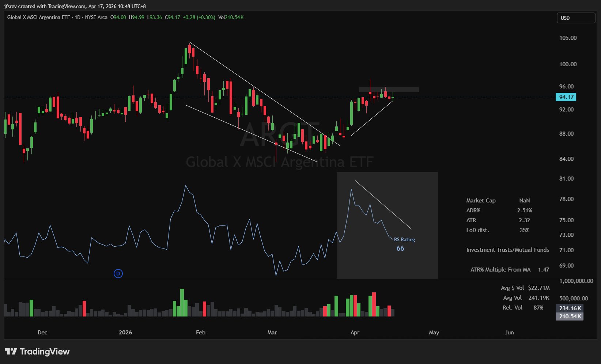The height and width of the screenshot is (364, 601).
Task: Click the RS Rating value 66
Action: click(x=400, y=249)
